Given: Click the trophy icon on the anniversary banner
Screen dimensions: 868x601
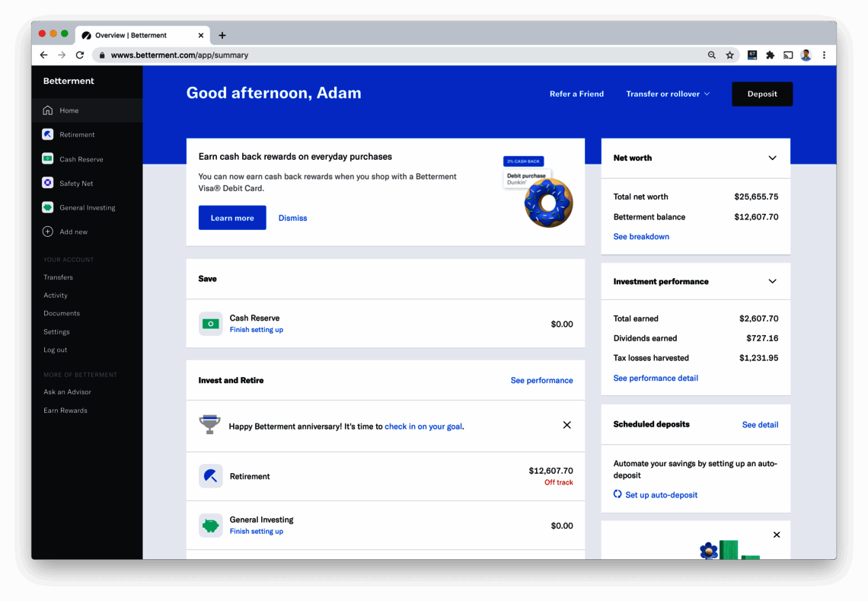Looking at the screenshot, I should click(209, 425).
